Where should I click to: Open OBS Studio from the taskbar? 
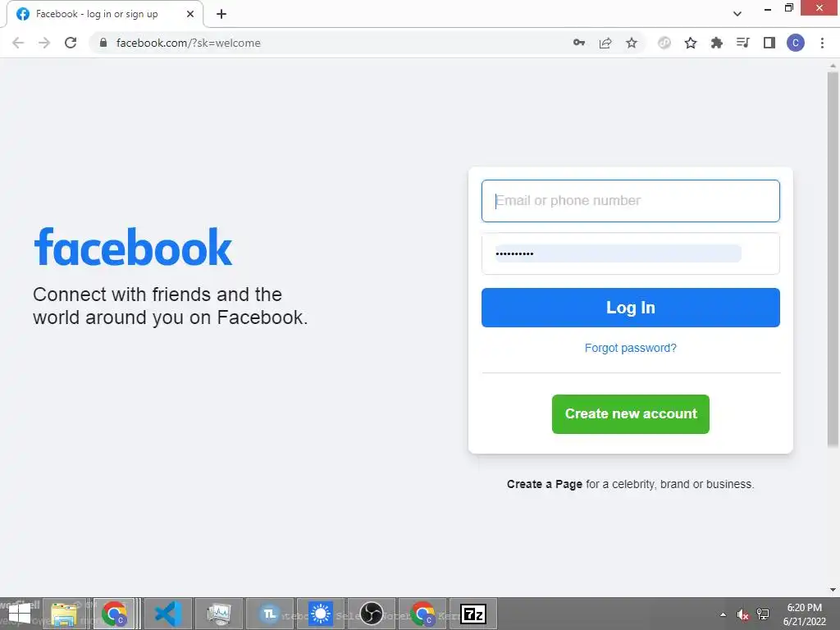click(x=372, y=614)
